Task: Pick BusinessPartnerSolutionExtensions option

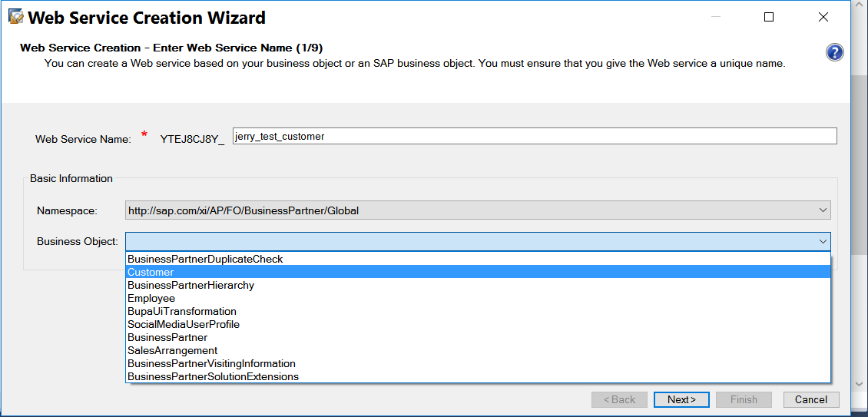Action: click(479, 376)
